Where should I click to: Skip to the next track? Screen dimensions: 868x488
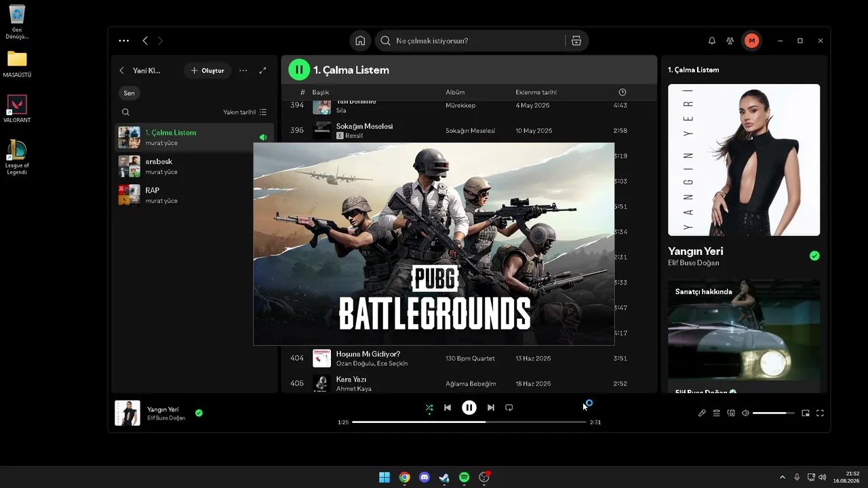(491, 407)
